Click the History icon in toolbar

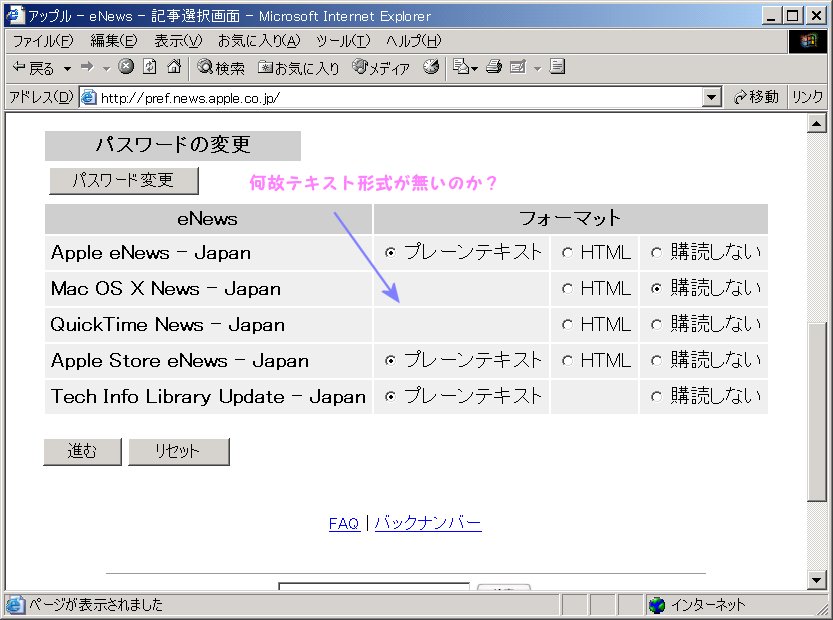click(x=431, y=66)
